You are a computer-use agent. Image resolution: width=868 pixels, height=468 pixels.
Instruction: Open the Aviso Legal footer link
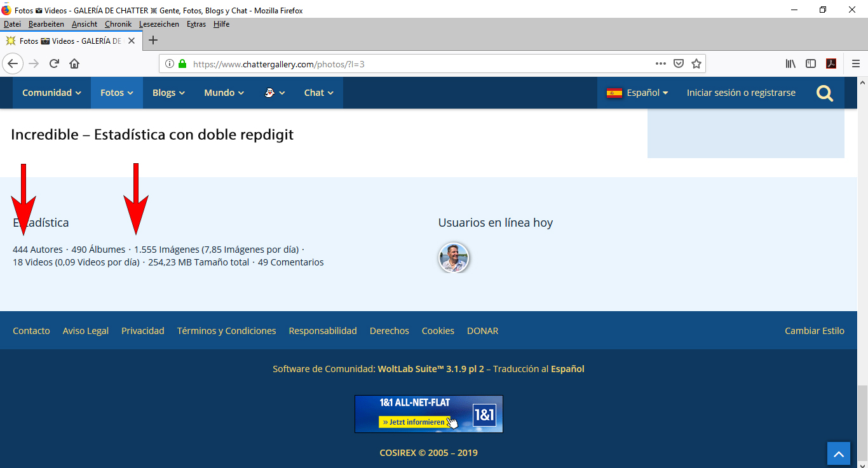click(x=85, y=331)
